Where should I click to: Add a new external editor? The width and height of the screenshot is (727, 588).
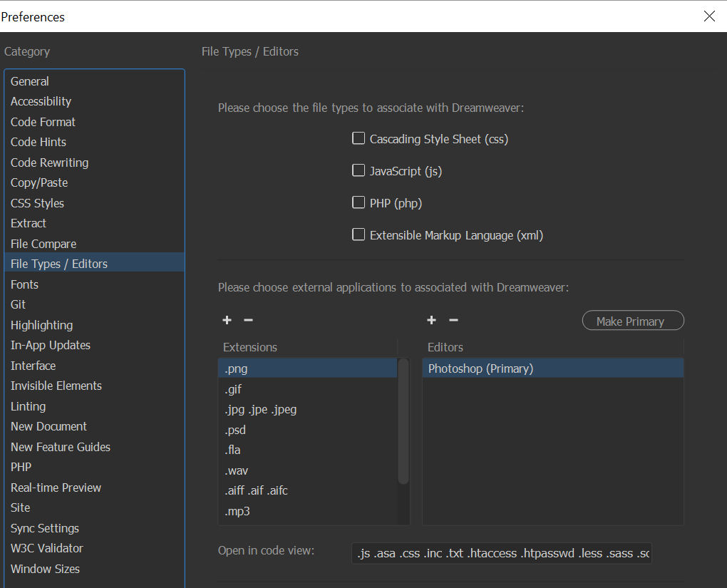pos(431,320)
